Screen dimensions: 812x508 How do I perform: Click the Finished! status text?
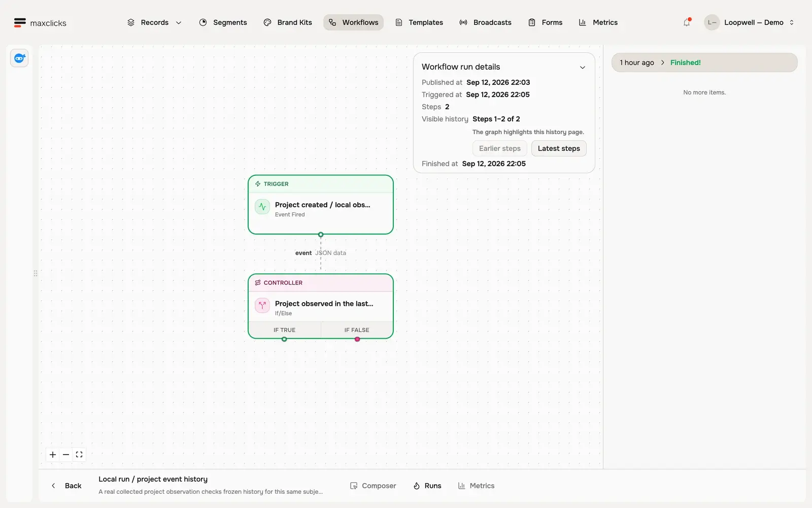(x=685, y=62)
